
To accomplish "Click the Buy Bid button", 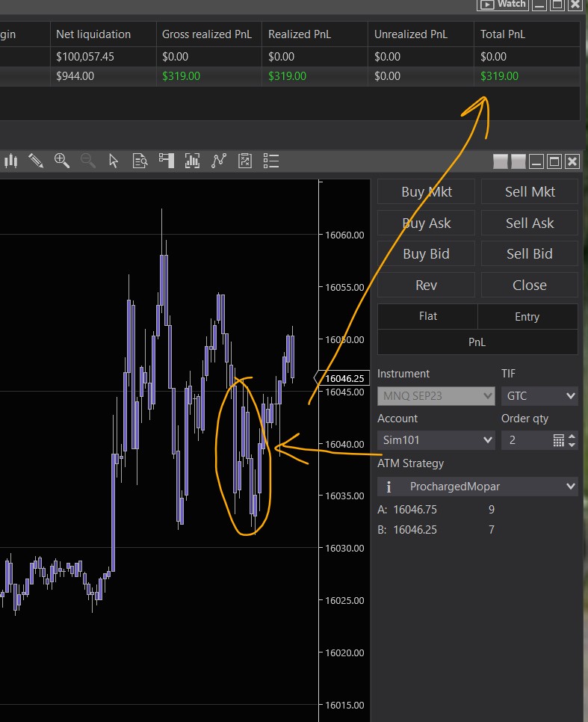I will pyautogui.click(x=426, y=253).
